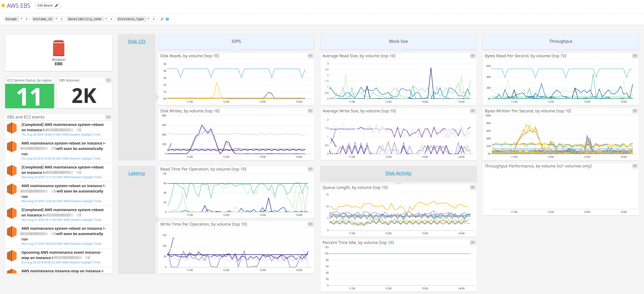Click the AWS icon beside the Aug 27 system-reboot event
Screen dimensions: 644x294
tap(12, 213)
